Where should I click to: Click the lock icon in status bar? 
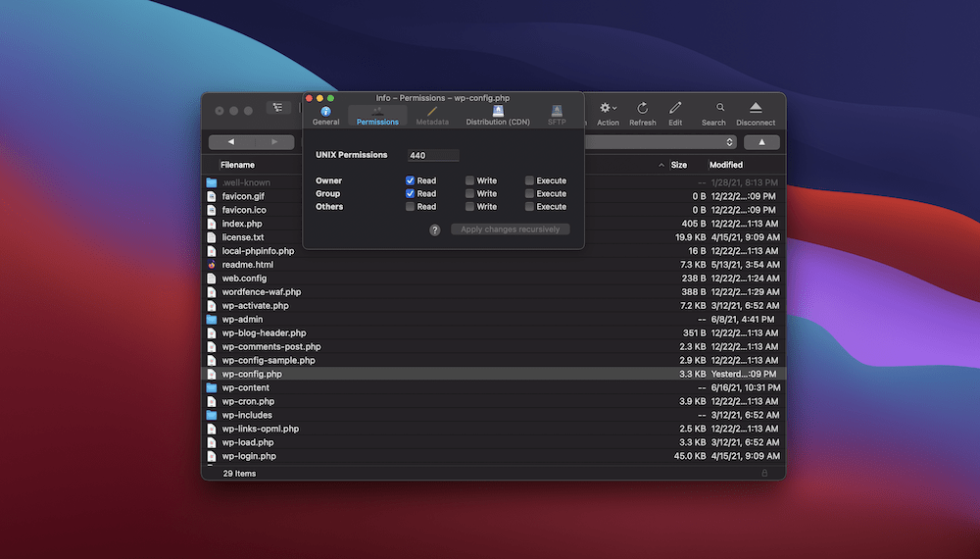click(764, 474)
